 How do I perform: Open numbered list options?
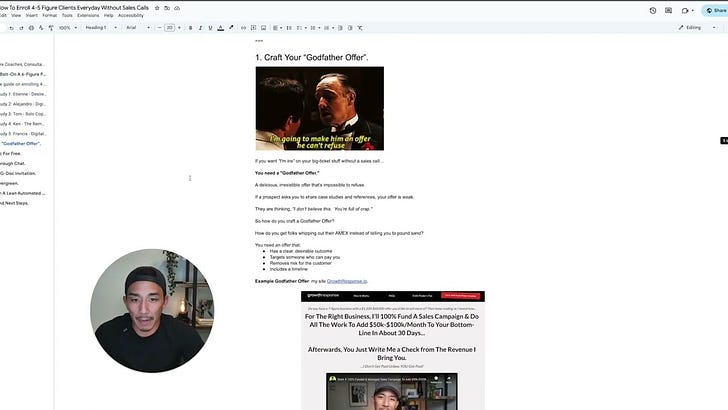point(328,28)
